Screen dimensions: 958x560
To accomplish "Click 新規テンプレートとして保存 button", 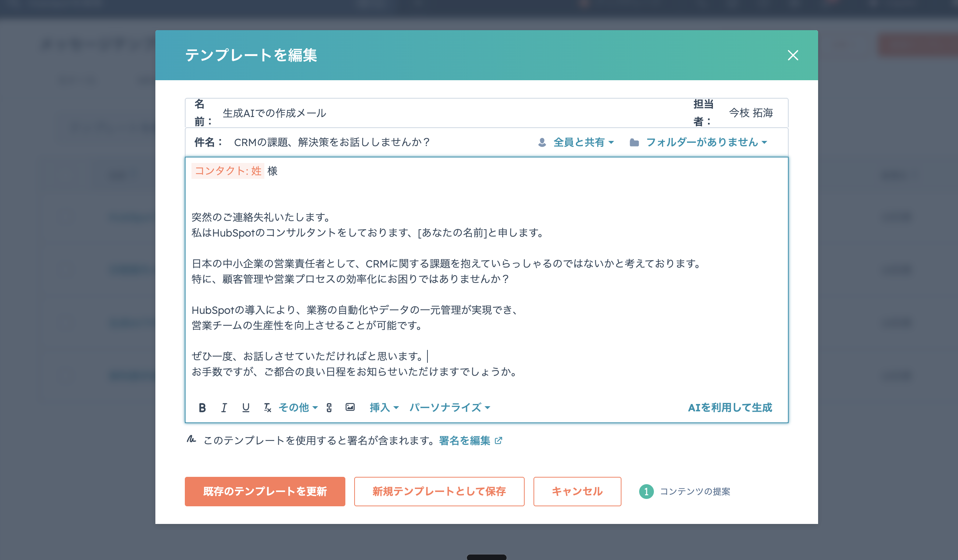I will point(439,491).
